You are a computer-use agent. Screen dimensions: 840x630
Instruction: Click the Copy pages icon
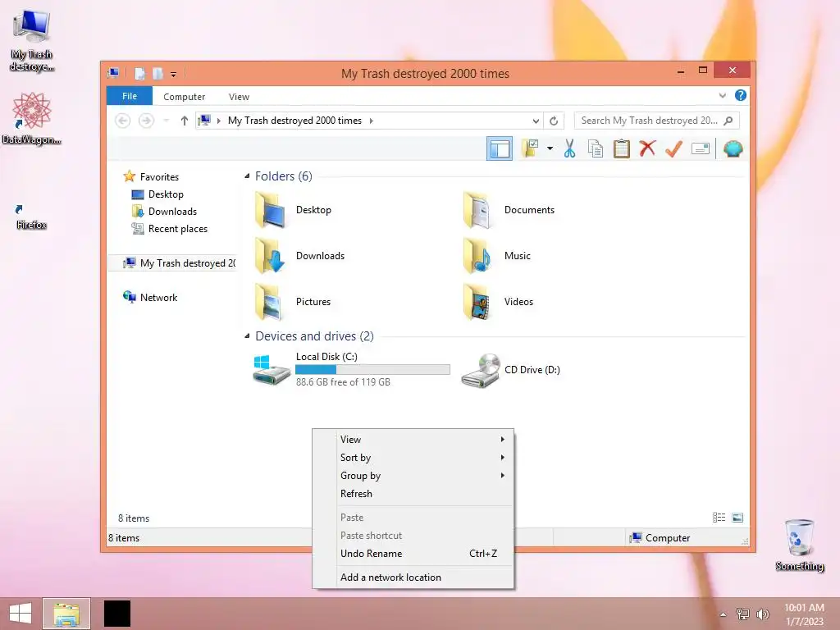596,148
